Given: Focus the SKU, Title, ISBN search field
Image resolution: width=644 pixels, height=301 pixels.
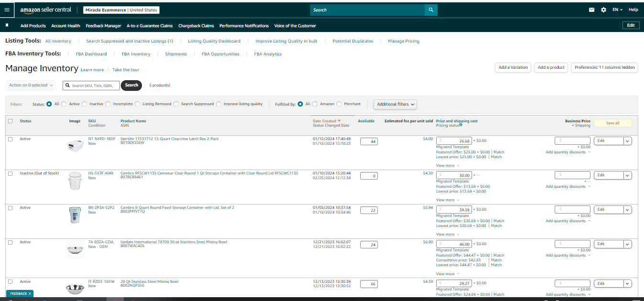Looking at the screenshot, I should coord(91,85).
